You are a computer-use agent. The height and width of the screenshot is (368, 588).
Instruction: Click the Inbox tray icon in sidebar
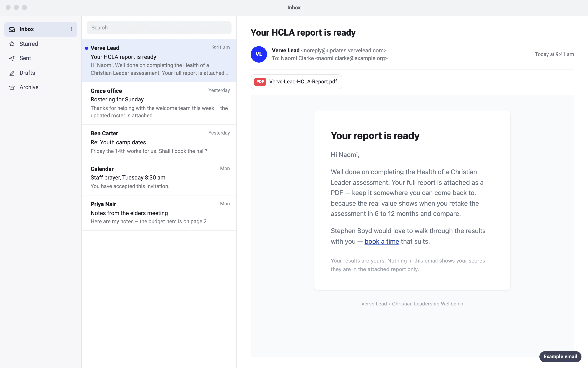coord(12,29)
